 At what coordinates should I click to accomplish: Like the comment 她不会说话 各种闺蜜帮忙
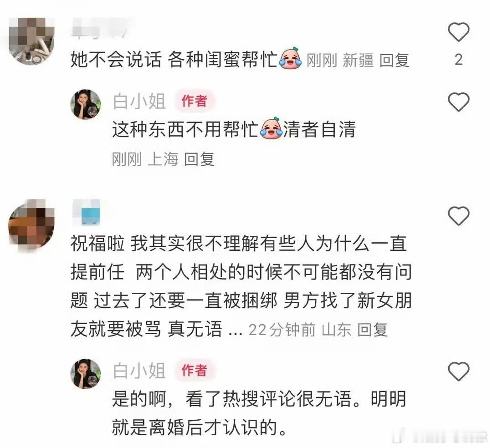(x=458, y=32)
